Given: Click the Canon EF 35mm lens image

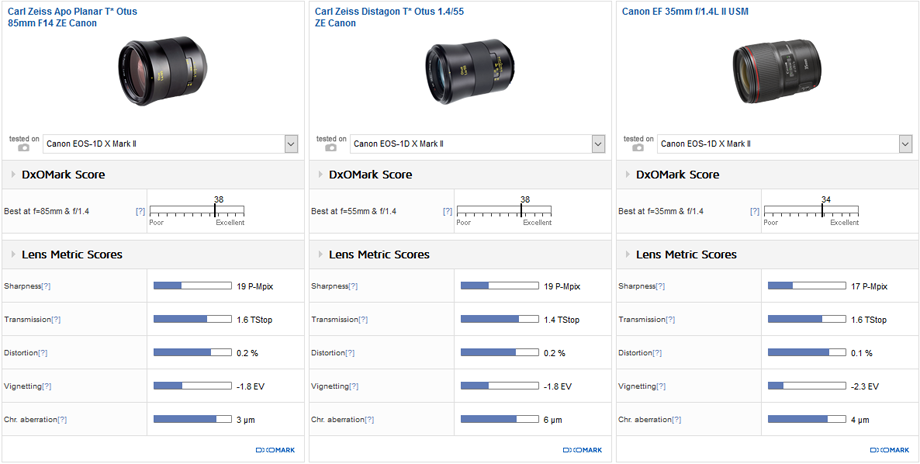Looking at the screenshot, I should pyautogui.click(x=776, y=72).
